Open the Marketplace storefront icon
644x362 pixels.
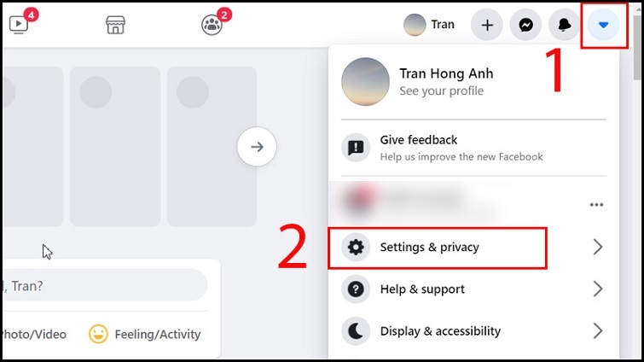(x=115, y=25)
